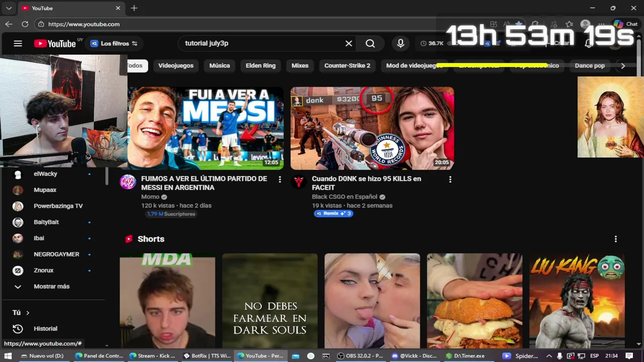Click the Los filtros button
The width and height of the screenshot is (644, 362).
coord(114,43)
